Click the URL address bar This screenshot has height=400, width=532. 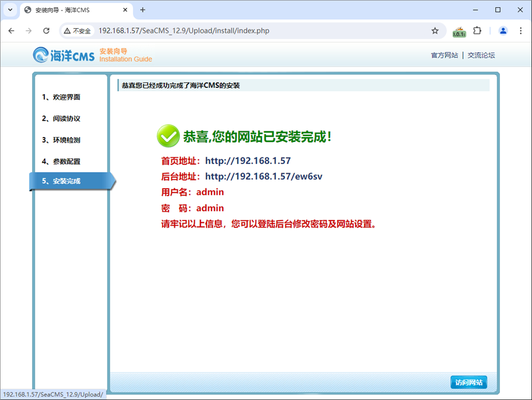(262, 31)
